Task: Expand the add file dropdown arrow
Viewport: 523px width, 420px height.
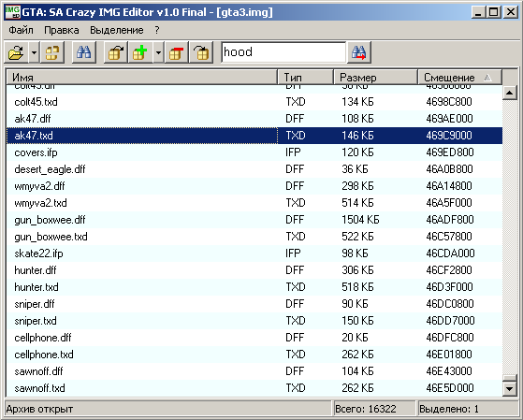Action: tap(158, 52)
